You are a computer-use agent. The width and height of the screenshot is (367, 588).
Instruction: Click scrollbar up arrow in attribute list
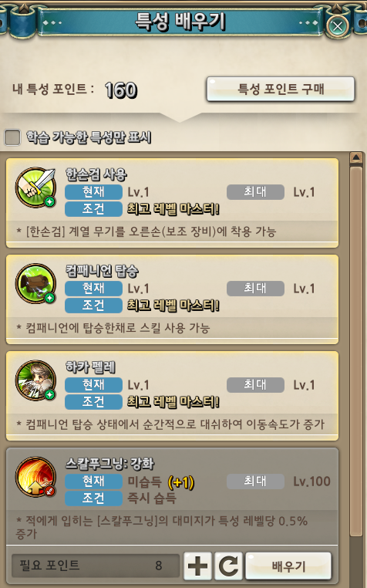355,157
